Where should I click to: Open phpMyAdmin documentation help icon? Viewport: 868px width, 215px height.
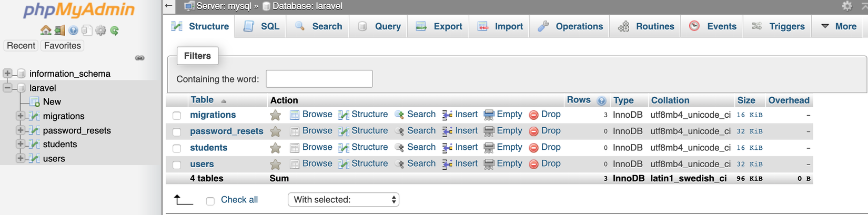(73, 30)
